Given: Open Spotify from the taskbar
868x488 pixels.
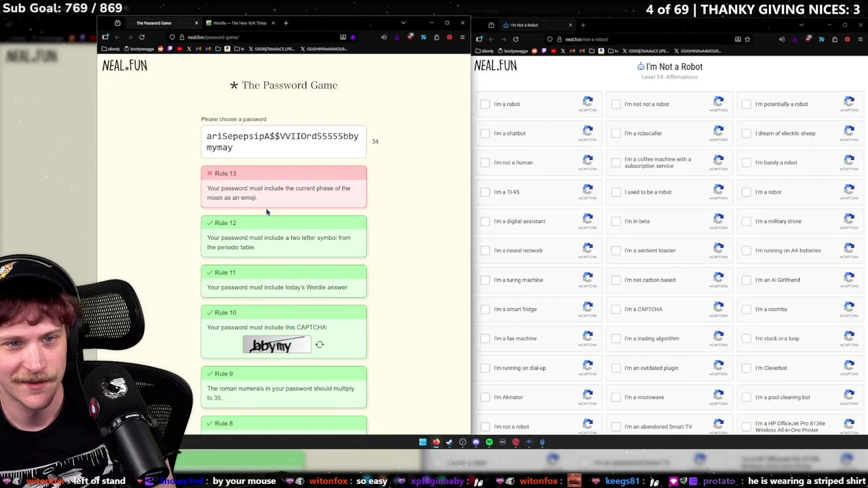Looking at the screenshot, I should (x=489, y=442).
